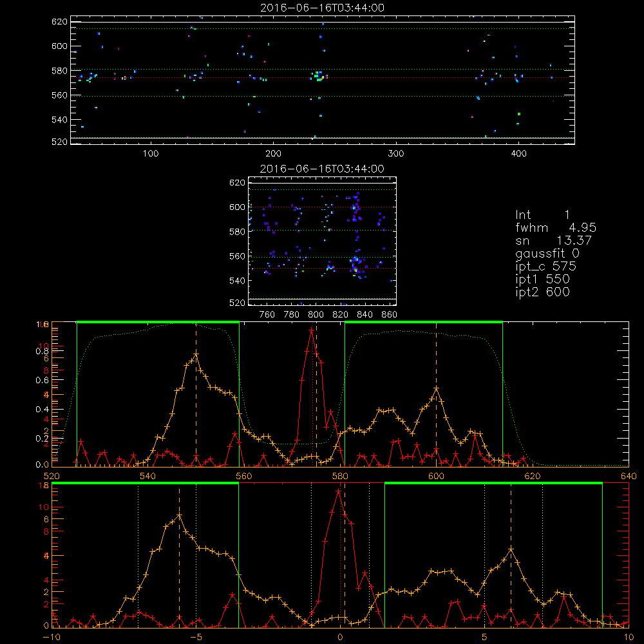The width and height of the screenshot is (644, 644).
Task: Click the 'sn 13.37' value line
Action: tap(553, 240)
